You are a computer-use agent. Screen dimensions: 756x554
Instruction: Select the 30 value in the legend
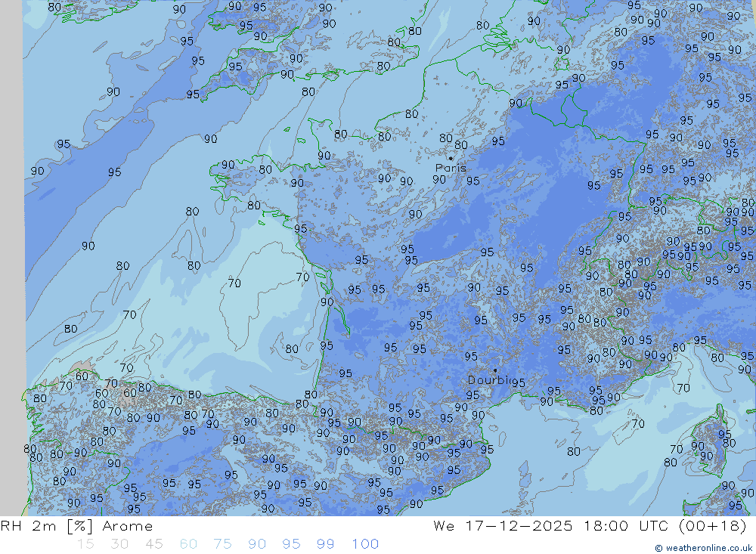coord(119,544)
